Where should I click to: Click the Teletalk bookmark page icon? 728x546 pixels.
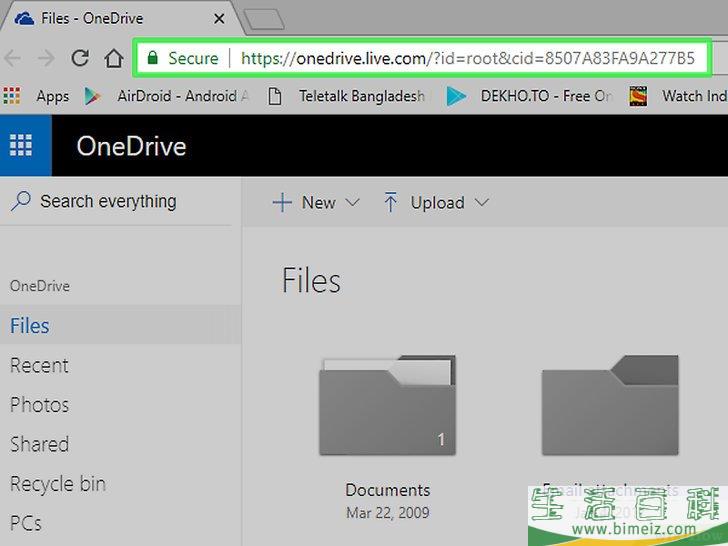[275, 96]
